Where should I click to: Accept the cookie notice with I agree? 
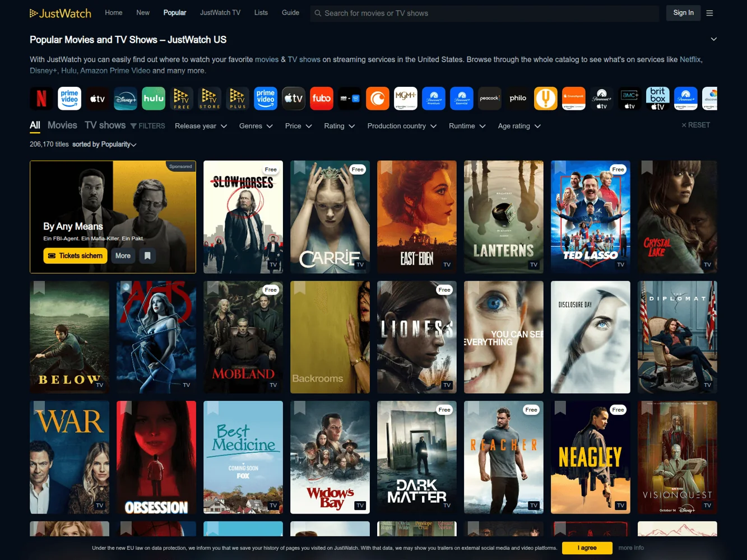(x=587, y=548)
